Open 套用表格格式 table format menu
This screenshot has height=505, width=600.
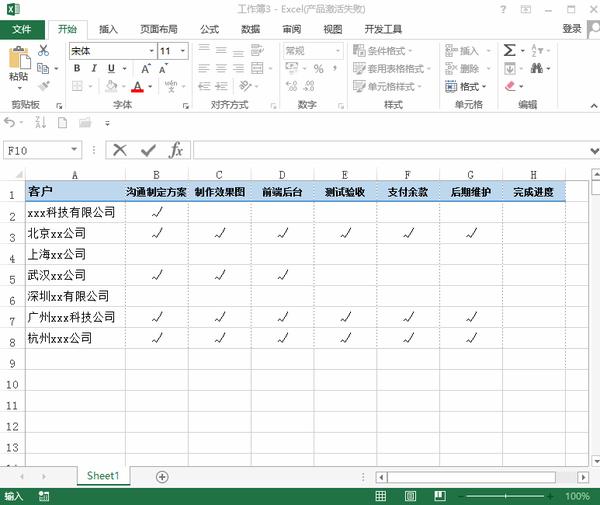(x=392, y=68)
